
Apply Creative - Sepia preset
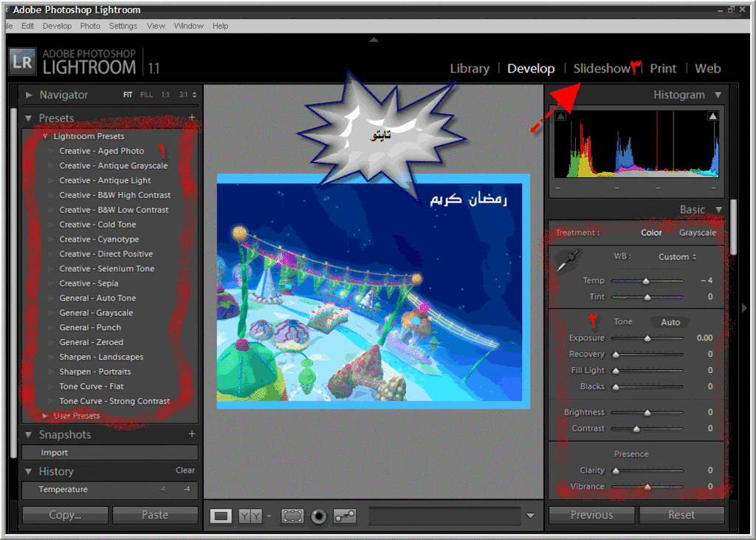[x=89, y=283]
